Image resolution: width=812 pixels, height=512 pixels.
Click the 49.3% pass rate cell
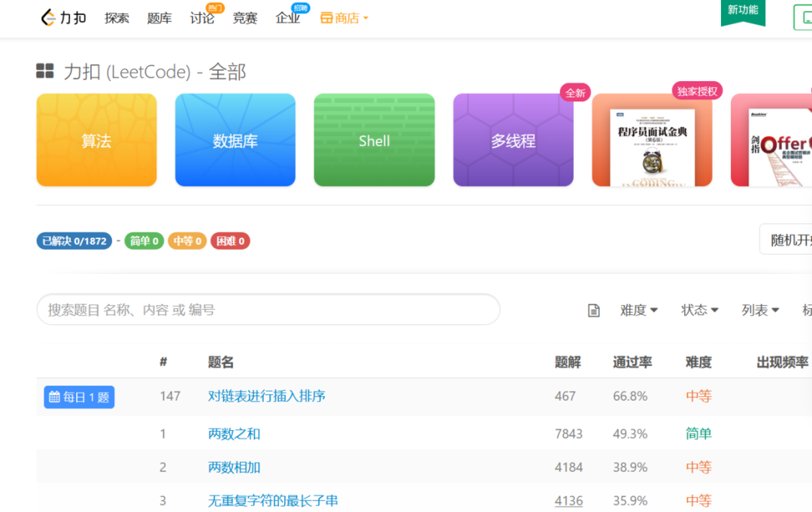click(630, 434)
